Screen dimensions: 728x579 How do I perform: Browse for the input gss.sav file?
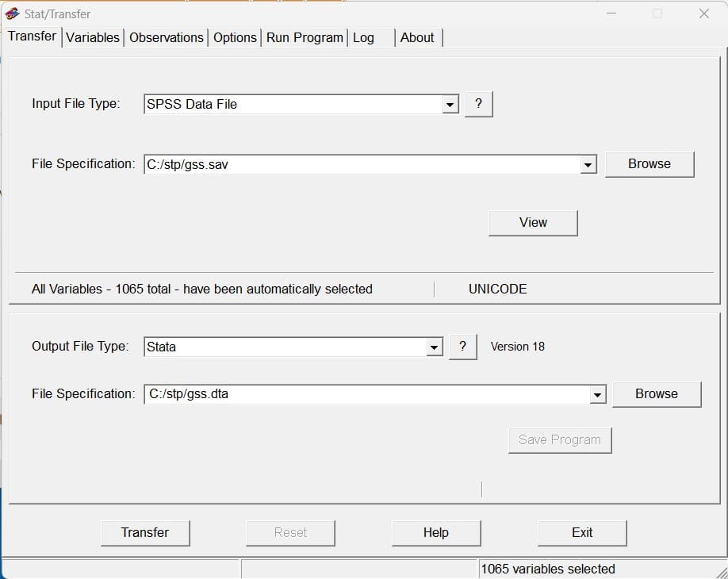pos(649,164)
